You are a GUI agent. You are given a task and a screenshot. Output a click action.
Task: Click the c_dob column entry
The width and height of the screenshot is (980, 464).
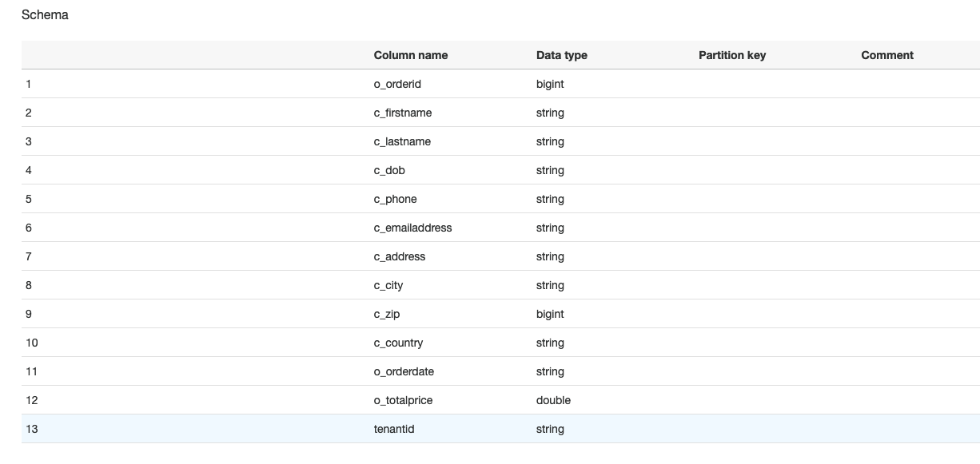(389, 170)
